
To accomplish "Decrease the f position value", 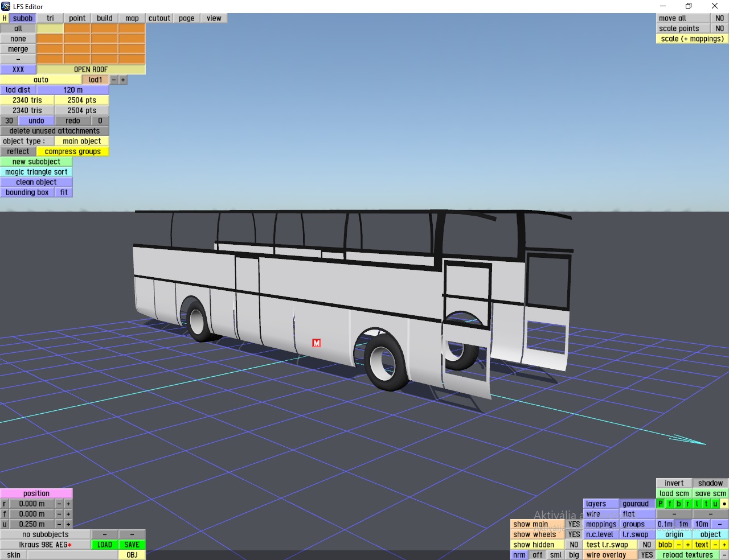I will [x=59, y=514].
